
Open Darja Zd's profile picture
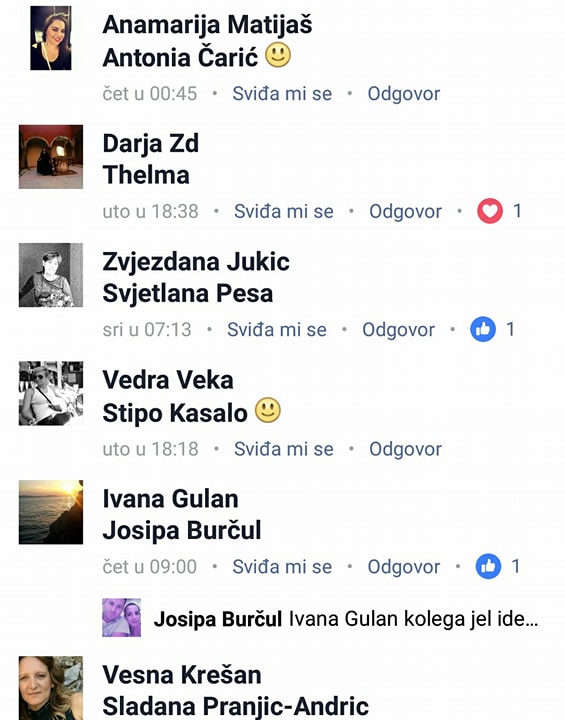[x=51, y=157]
